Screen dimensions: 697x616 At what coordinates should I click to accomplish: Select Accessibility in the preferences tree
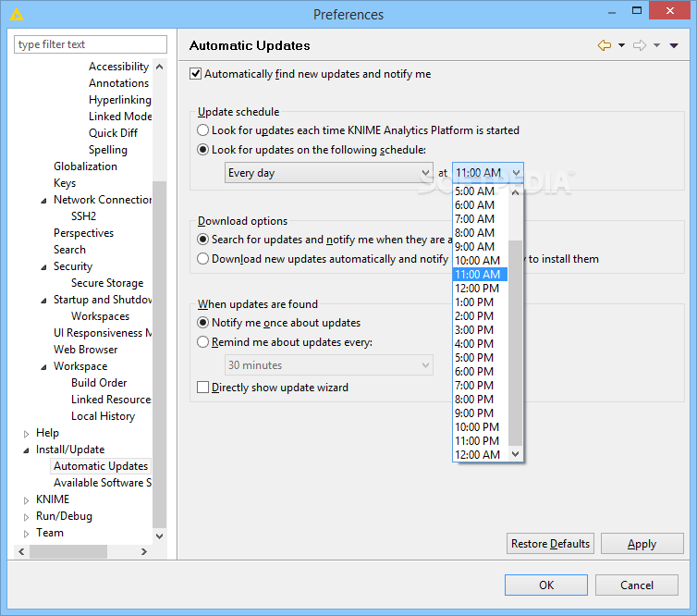pos(118,67)
